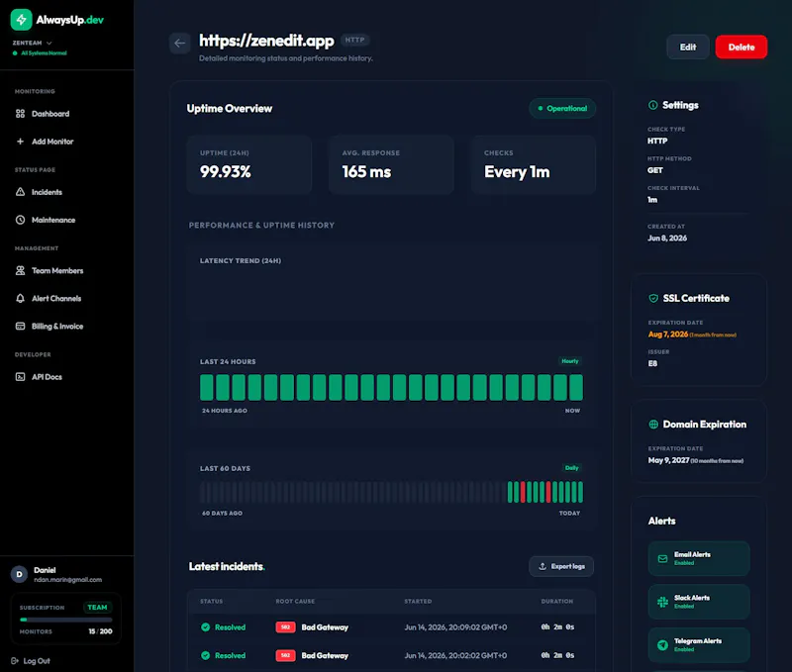The height and width of the screenshot is (672, 792).
Task: Click the Slack logo icon
Action: click(x=662, y=602)
